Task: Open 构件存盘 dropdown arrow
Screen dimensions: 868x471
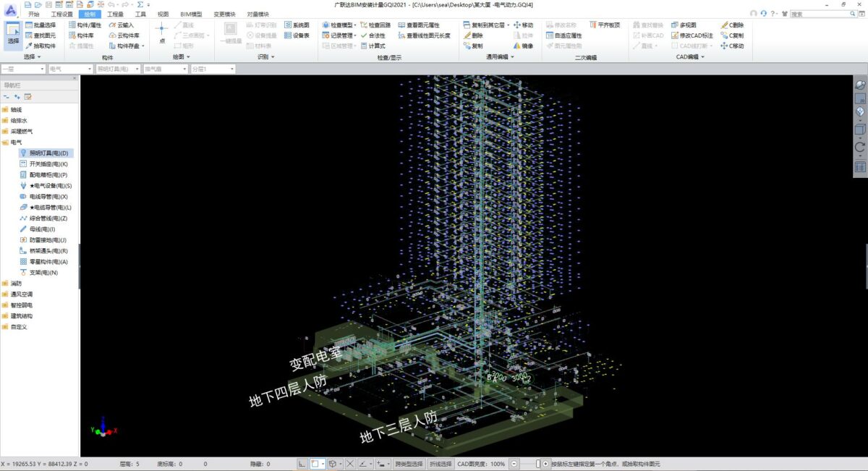Action: tap(143, 46)
